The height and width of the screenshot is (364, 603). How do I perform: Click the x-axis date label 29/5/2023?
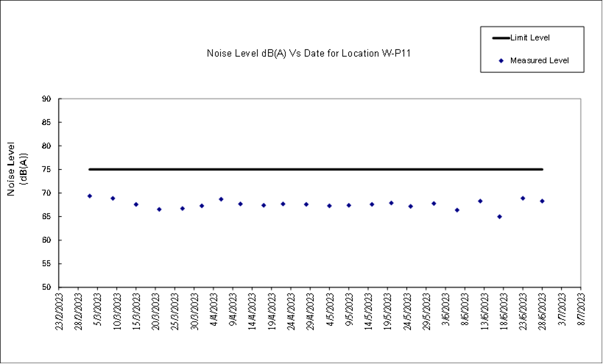[426, 313]
